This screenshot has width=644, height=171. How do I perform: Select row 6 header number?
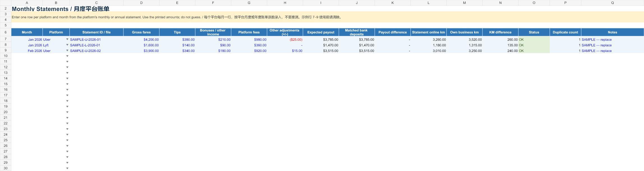point(6,32)
